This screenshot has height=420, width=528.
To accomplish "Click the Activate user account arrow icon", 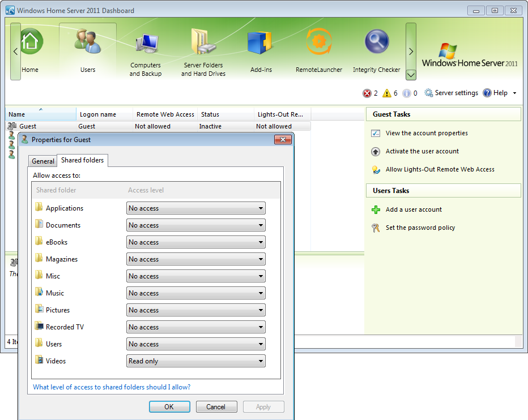I will click(x=376, y=152).
